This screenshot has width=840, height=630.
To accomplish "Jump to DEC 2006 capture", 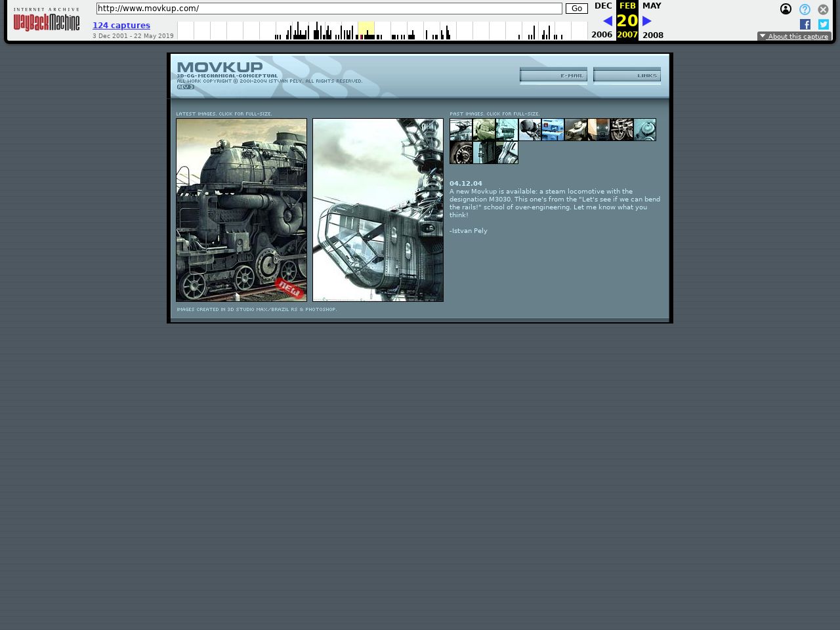I will click(602, 6).
